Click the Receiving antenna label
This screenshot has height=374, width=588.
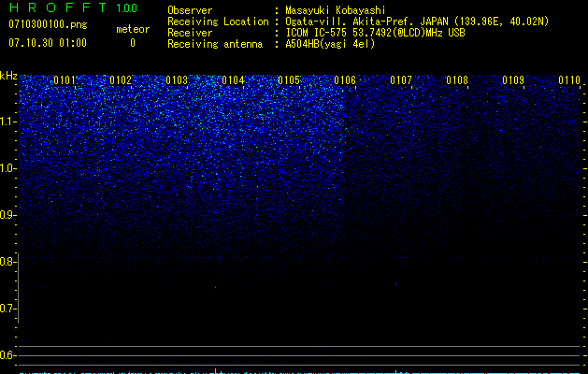click(x=215, y=44)
